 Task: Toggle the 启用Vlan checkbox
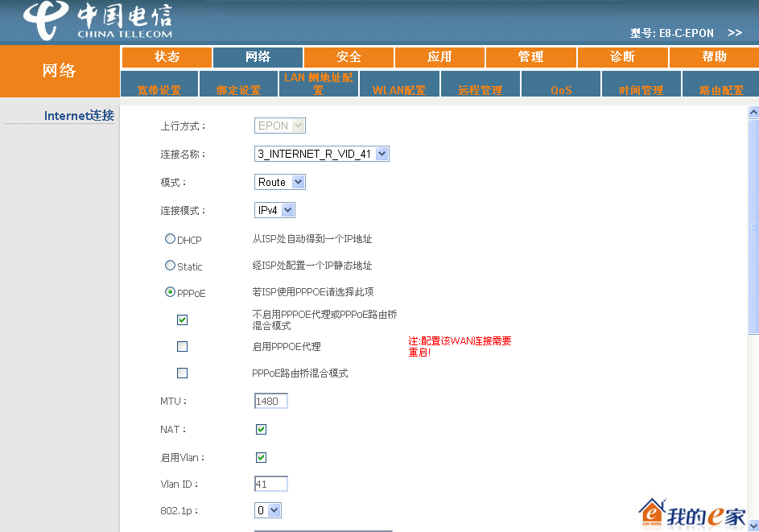point(261,457)
